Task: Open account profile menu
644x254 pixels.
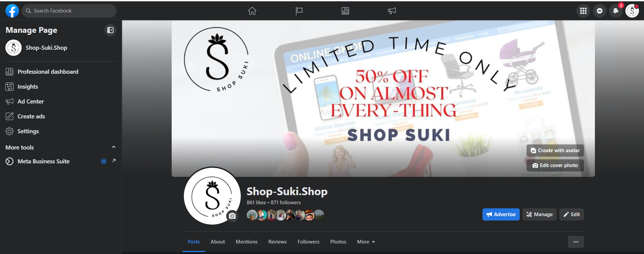Action: 632,11
